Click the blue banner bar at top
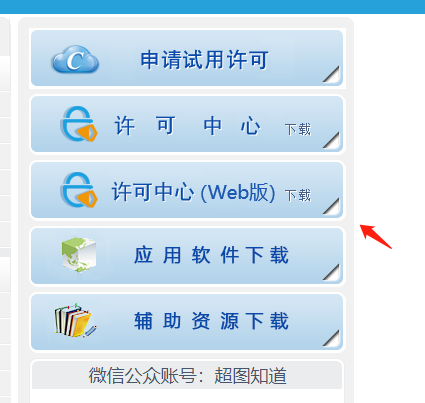Image resolution: width=425 pixels, height=403 pixels. coord(212,7)
